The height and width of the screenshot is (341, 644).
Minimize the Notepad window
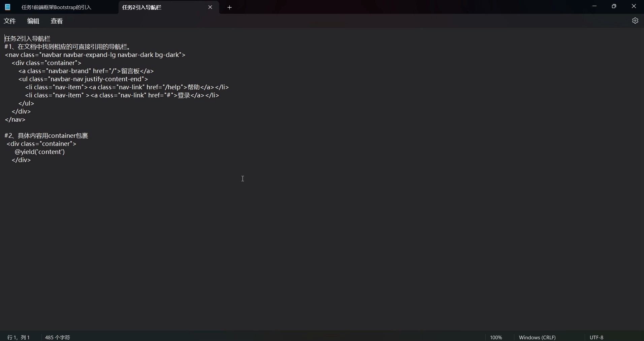pyautogui.click(x=594, y=6)
